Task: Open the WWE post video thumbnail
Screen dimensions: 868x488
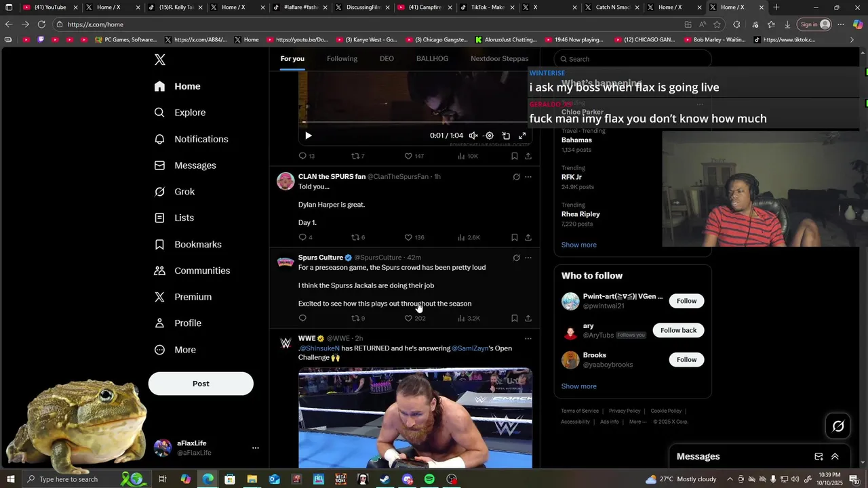Action: click(x=415, y=418)
